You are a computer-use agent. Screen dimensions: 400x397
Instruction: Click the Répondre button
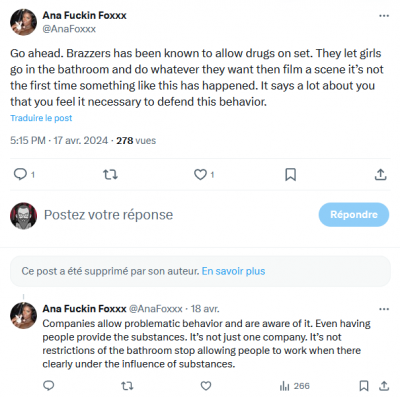point(354,215)
